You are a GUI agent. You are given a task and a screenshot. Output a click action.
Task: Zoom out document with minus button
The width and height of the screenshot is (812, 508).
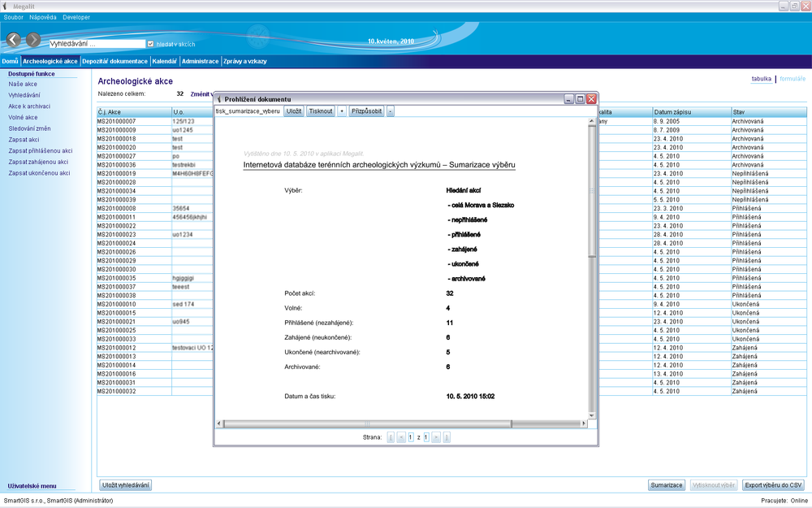(391, 111)
